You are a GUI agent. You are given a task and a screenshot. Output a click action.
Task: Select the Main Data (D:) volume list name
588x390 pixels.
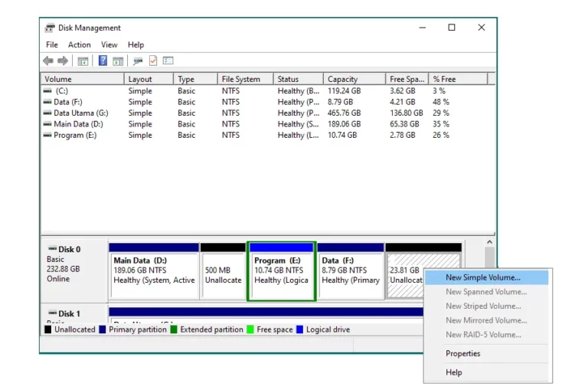[78, 124]
